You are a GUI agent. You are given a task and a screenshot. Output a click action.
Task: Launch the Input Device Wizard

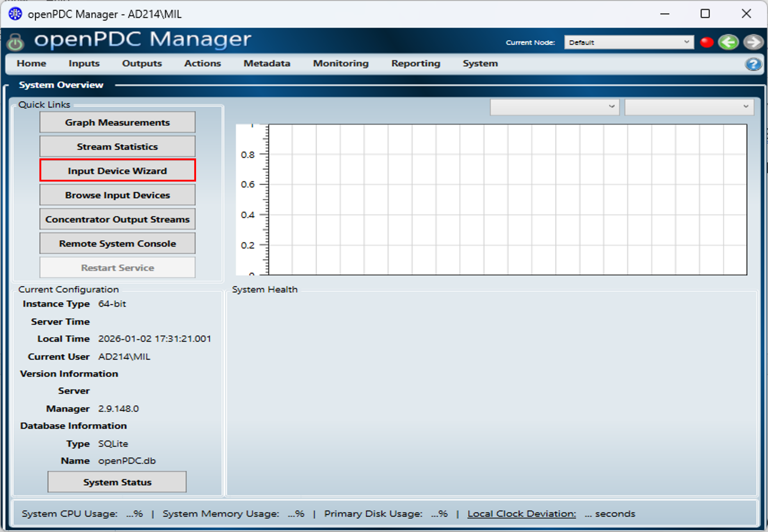tap(117, 171)
